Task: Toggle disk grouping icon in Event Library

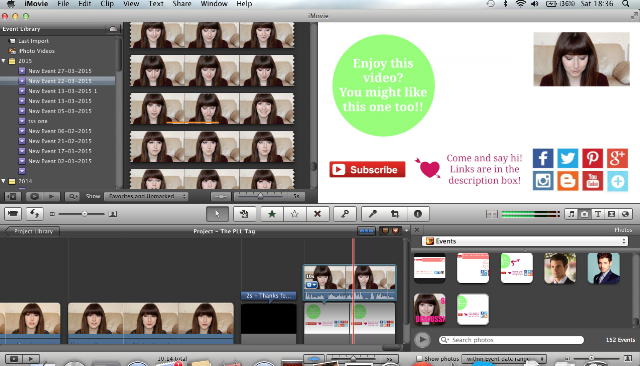Action: tap(113, 29)
